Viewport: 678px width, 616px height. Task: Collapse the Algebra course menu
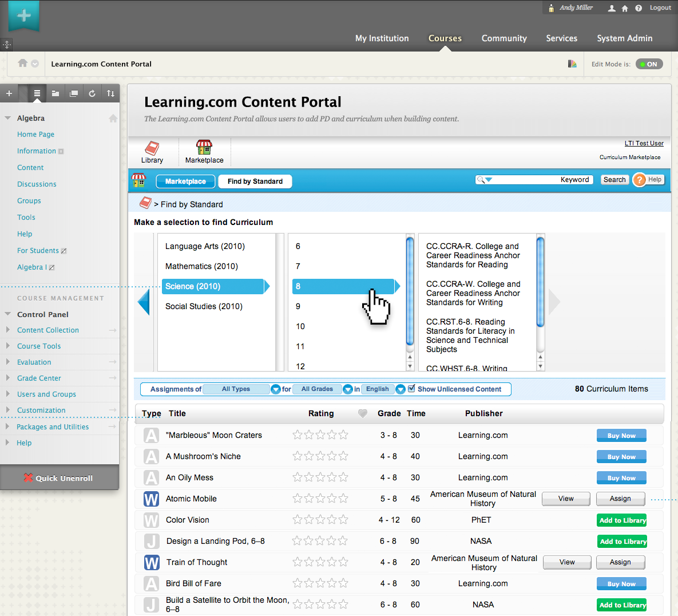pos(8,118)
